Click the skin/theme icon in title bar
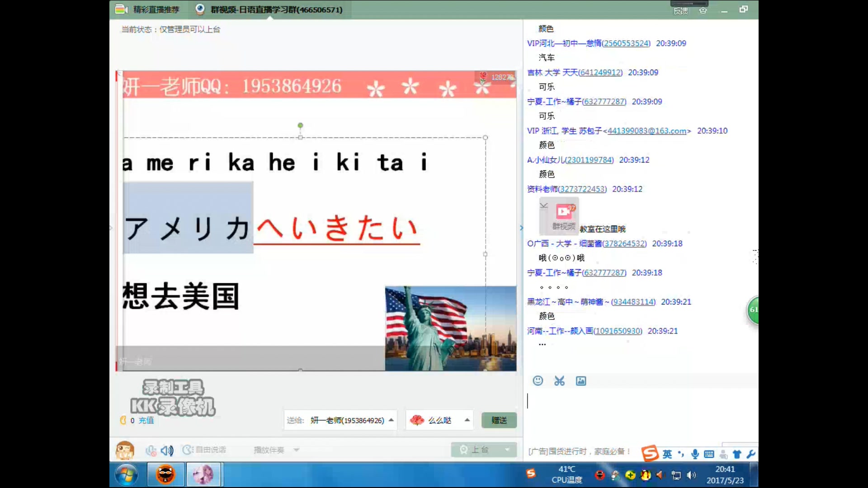 click(x=703, y=10)
